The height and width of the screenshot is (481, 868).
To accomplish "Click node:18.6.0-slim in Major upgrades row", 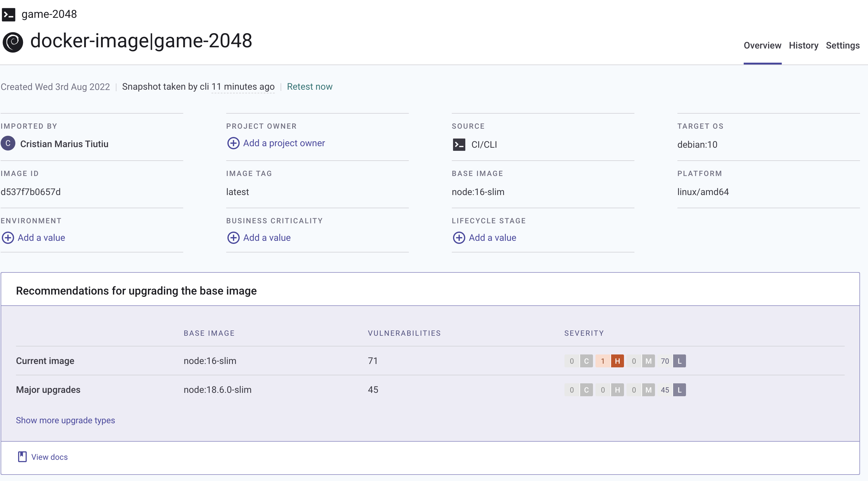I will [x=217, y=390].
